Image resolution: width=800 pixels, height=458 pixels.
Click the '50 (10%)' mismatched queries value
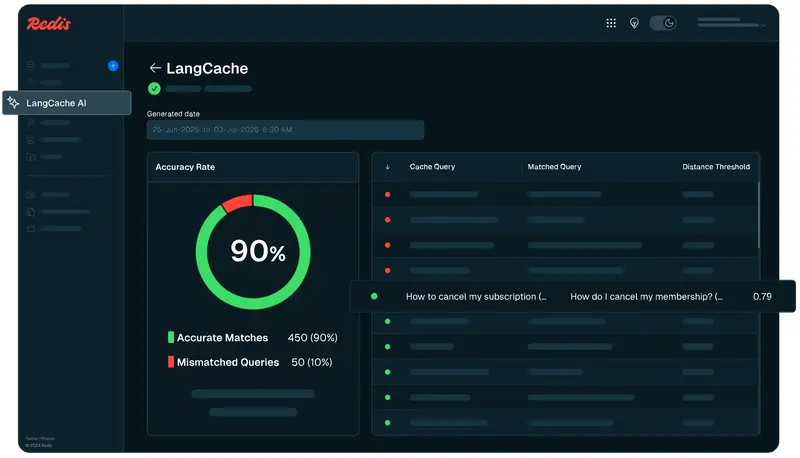coord(312,362)
